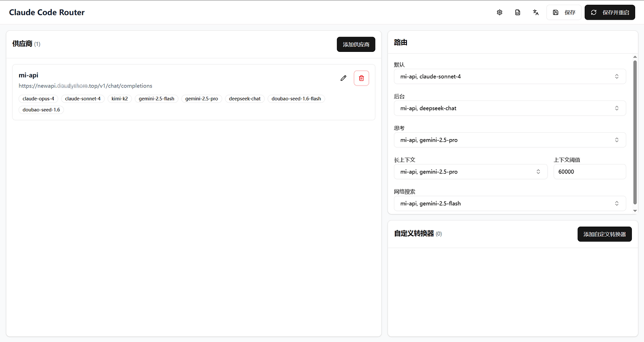The image size is (644, 342).
Task: Open the 默认 route model dropdown
Action: point(510,76)
